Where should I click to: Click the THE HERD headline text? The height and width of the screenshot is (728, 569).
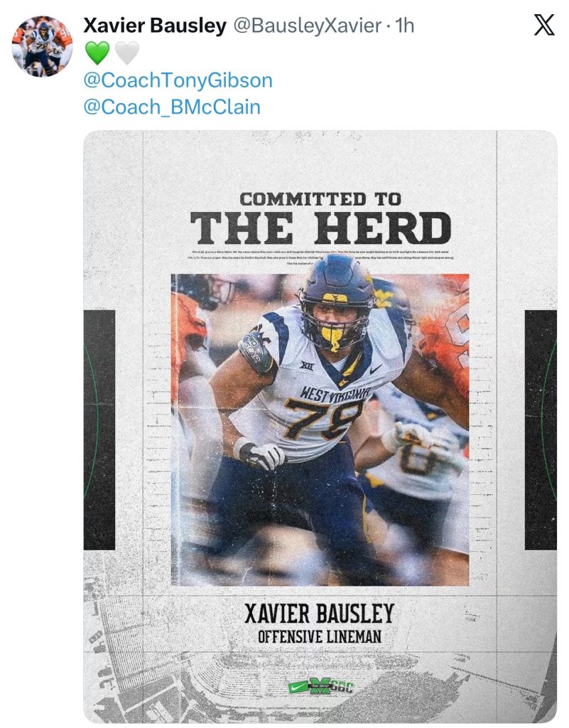pos(321,229)
